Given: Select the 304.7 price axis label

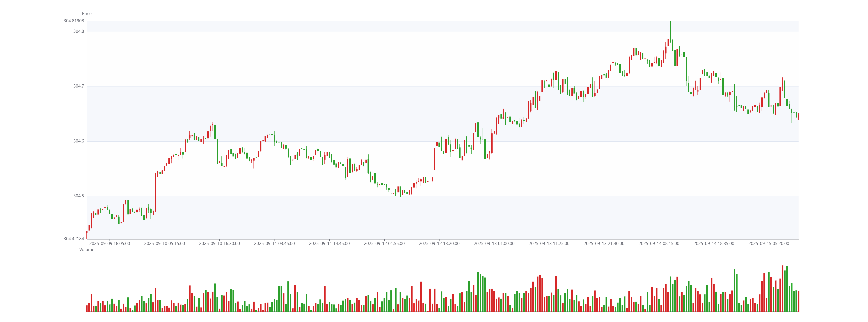Looking at the screenshot, I should [79, 86].
